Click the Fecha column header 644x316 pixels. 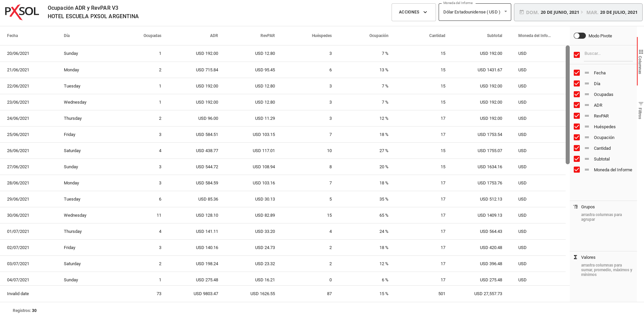coord(12,36)
